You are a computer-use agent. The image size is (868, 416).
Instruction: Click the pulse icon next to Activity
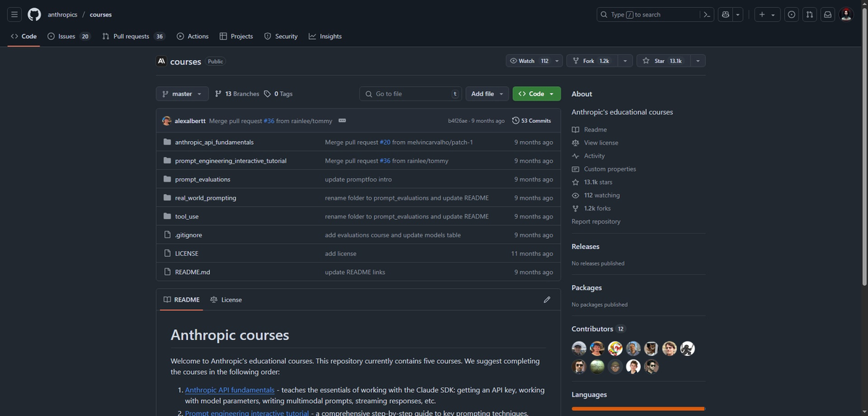click(x=576, y=156)
